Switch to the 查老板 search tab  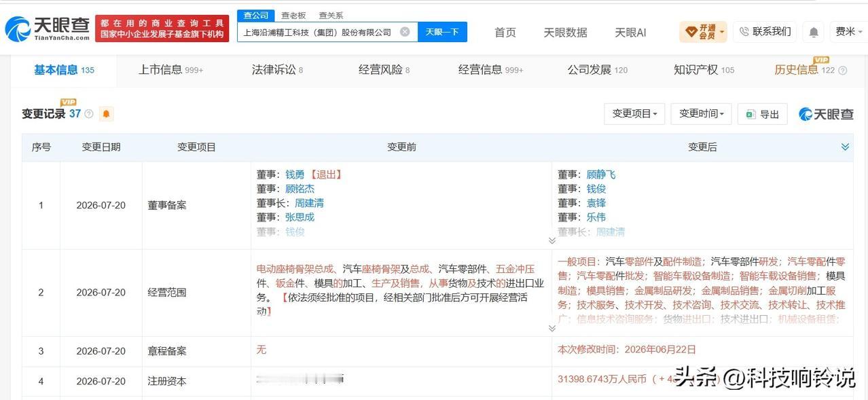tap(293, 16)
